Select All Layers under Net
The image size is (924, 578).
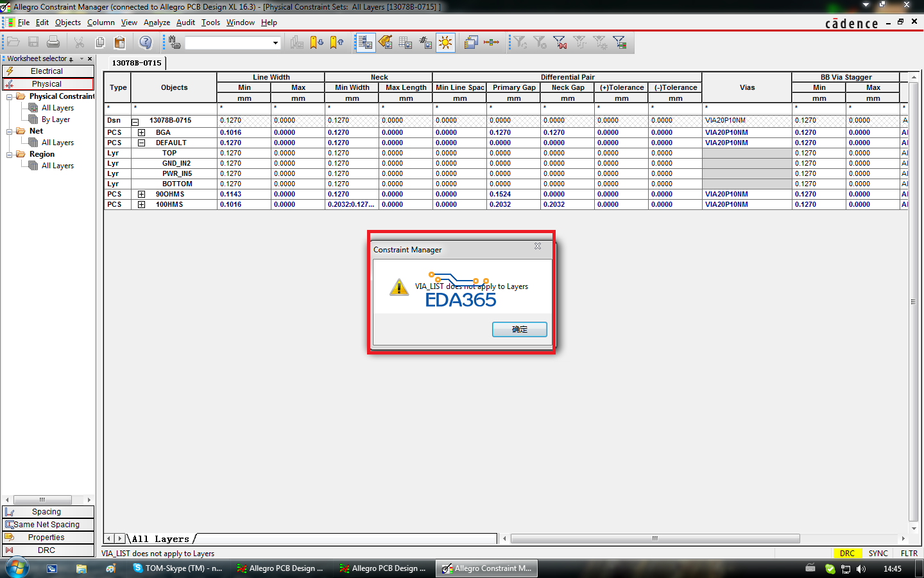[58, 143]
